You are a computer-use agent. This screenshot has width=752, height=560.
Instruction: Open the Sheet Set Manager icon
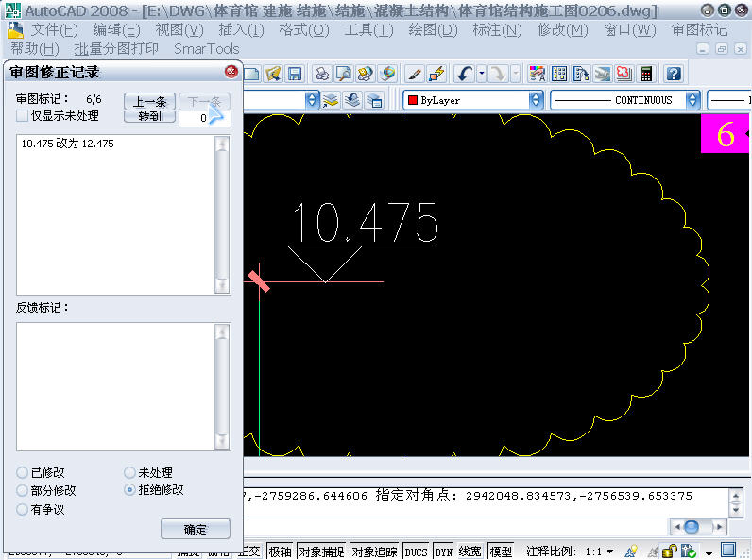(603, 74)
